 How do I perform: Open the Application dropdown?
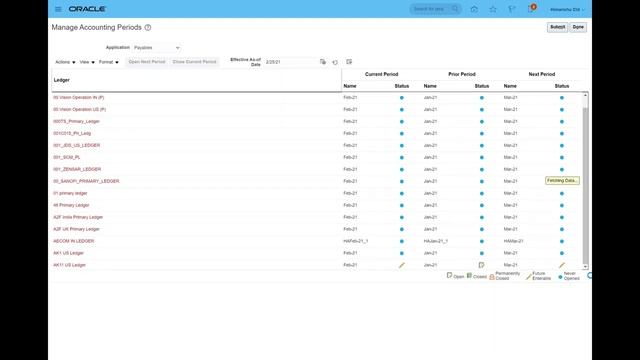click(157, 48)
